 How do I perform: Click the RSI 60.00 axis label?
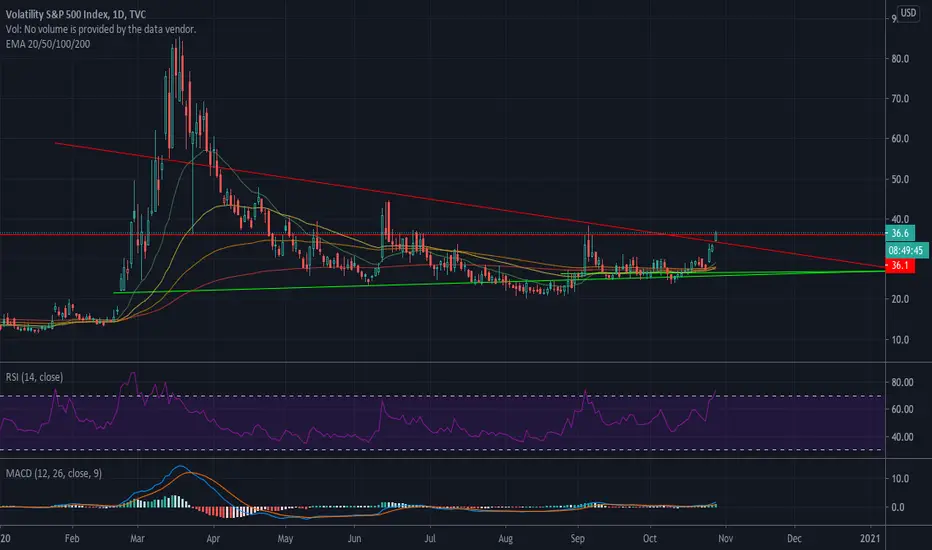click(902, 409)
